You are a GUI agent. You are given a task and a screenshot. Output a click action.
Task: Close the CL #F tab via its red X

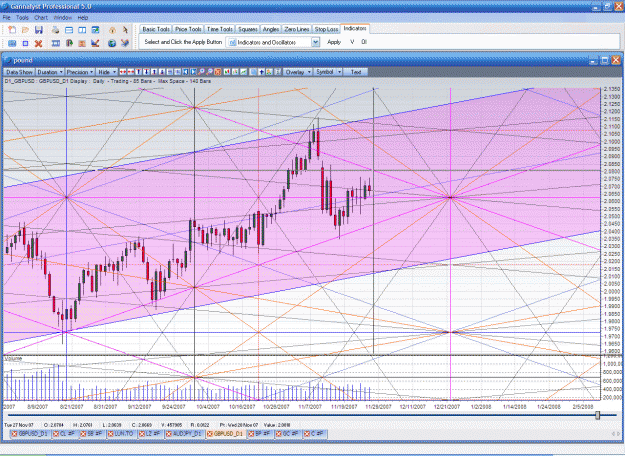click(56, 434)
